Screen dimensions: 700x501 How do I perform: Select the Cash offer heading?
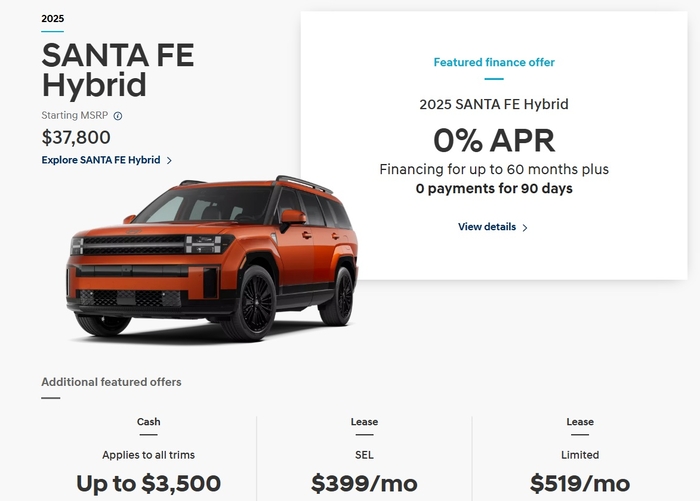(x=149, y=422)
